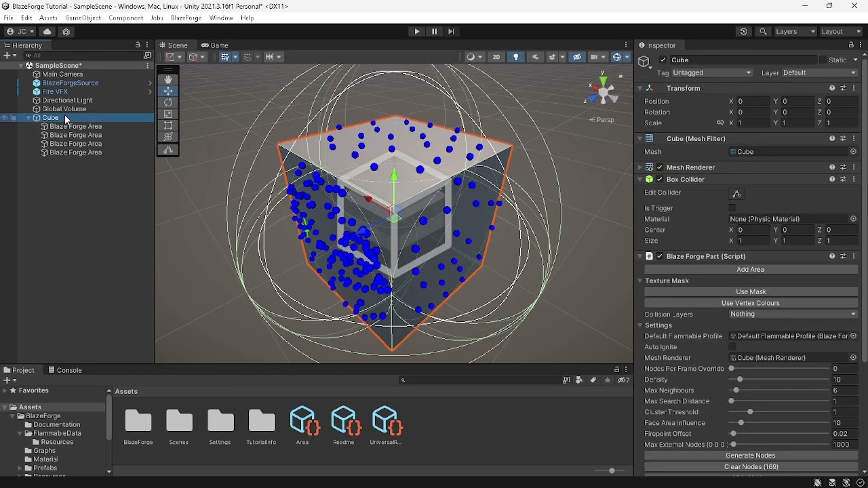Collapse SampleScene in Hierarchy
The height and width of the screenshot is (488, 868).
20,66
